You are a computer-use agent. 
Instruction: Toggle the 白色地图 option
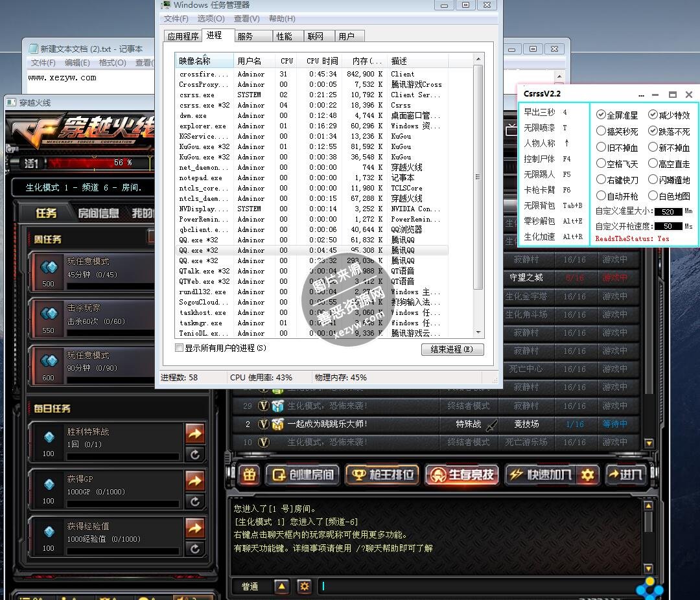pyautogui.click(x=653, y=196)
